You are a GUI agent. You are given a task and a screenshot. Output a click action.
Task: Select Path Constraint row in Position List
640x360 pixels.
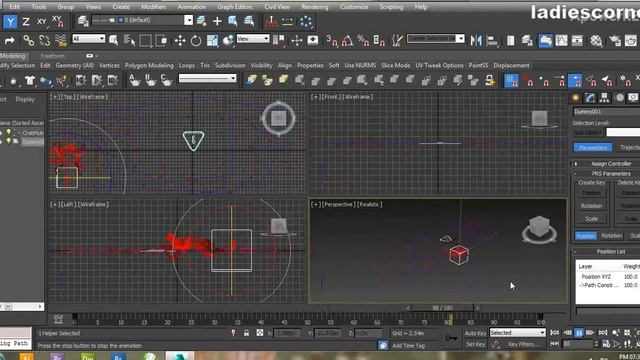[x=608, y=285]
